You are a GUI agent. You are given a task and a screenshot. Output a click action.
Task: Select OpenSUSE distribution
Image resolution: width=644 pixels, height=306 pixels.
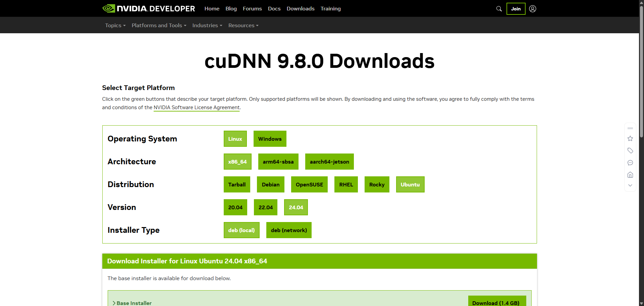tap(309, 184)
